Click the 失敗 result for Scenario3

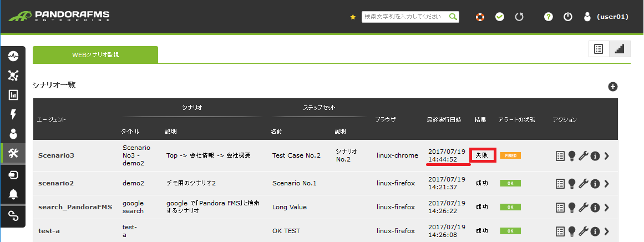click(483, 156)
